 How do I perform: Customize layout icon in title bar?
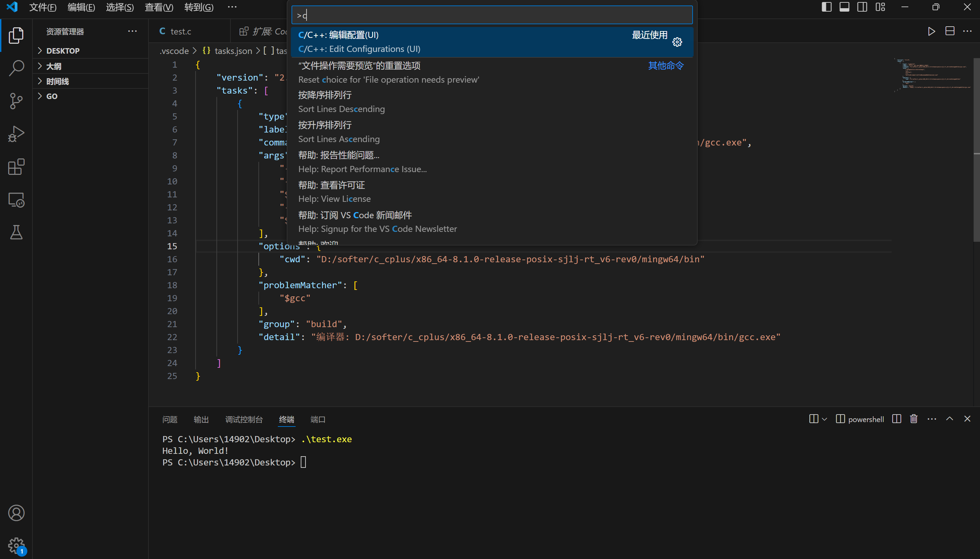coord(880,7)
